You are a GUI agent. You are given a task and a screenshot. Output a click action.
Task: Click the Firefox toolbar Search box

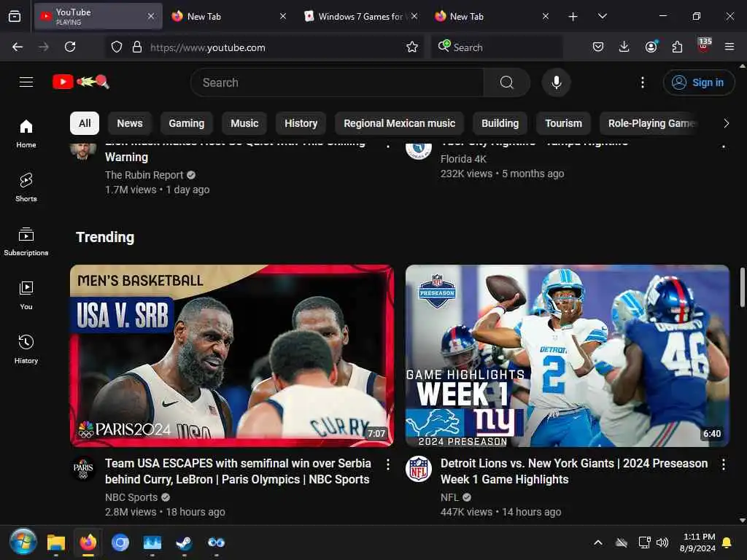tap(498, 47)
